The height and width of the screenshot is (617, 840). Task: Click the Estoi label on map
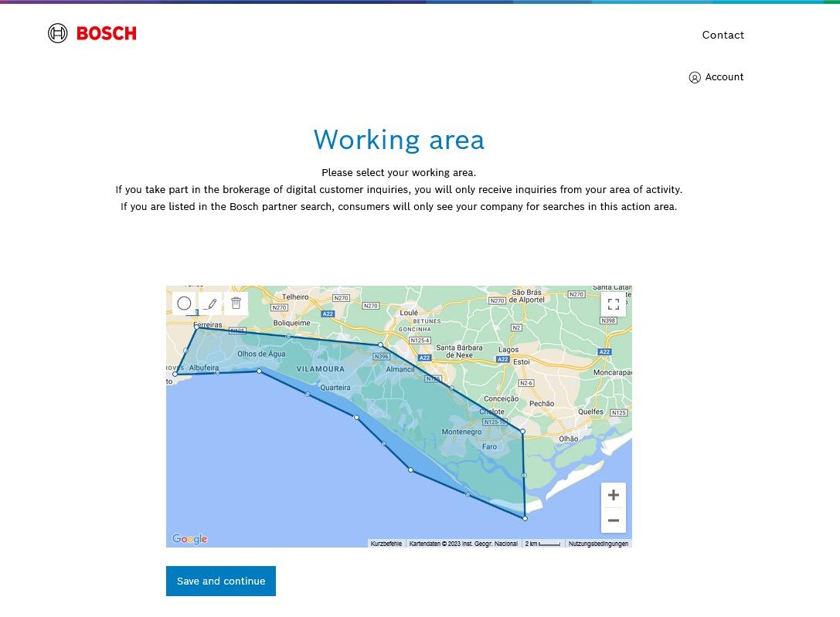point(522,361)
